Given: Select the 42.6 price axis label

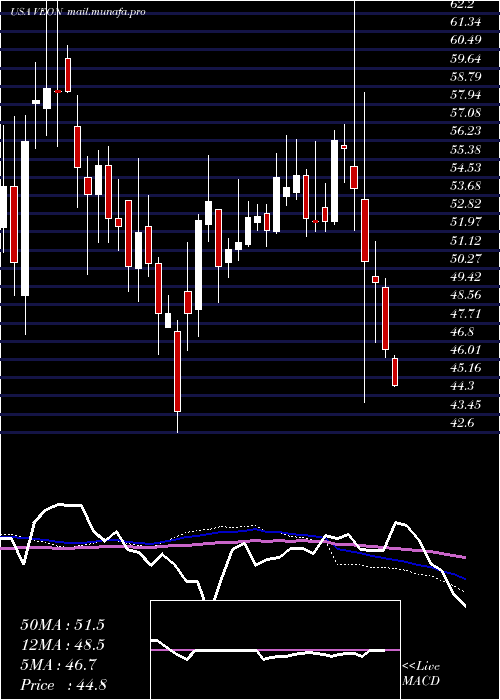Looking at the screenshot, I should pyautogui.click(x=463, y=423).
